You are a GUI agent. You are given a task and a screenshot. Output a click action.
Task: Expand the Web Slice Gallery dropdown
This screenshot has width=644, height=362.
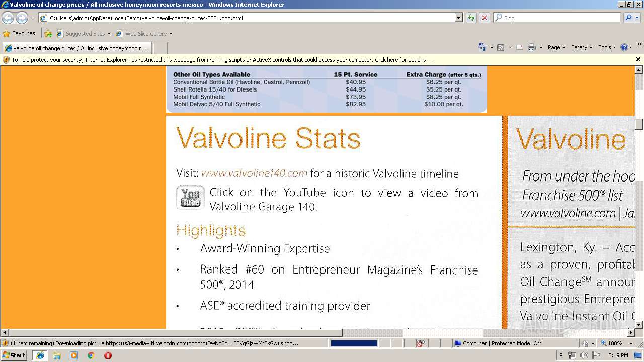click(x=171, y=34)
